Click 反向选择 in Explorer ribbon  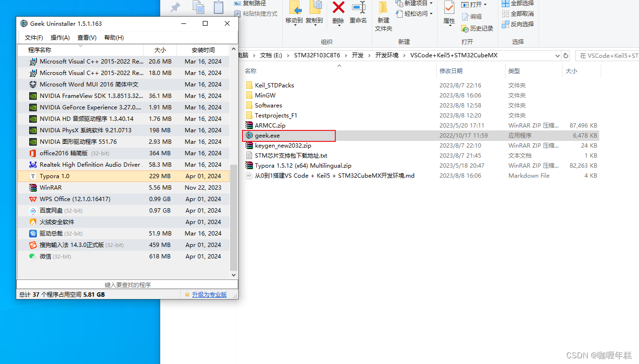(518, 24)
